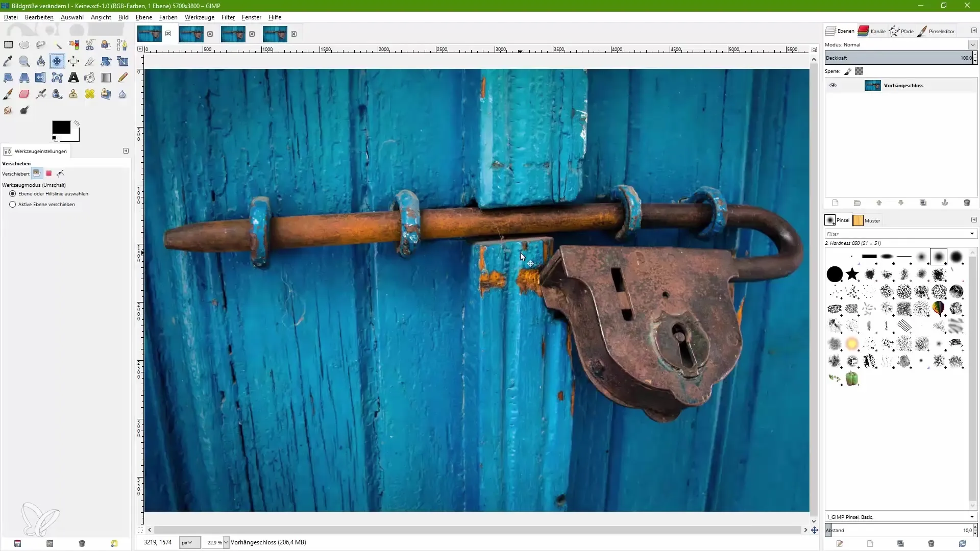The image size is (980, 551).
Task: Pick the Paintbrush tool
Action: click(x=8, y=94)
